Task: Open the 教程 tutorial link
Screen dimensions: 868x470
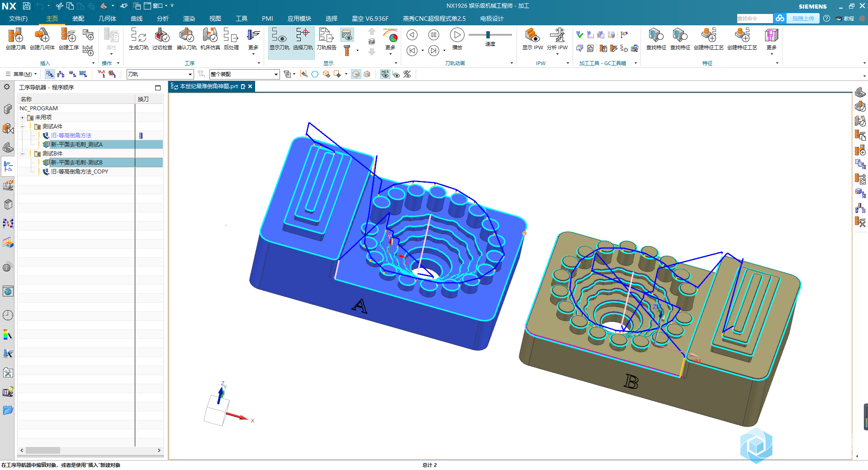Action: click(x=845, y=19)
